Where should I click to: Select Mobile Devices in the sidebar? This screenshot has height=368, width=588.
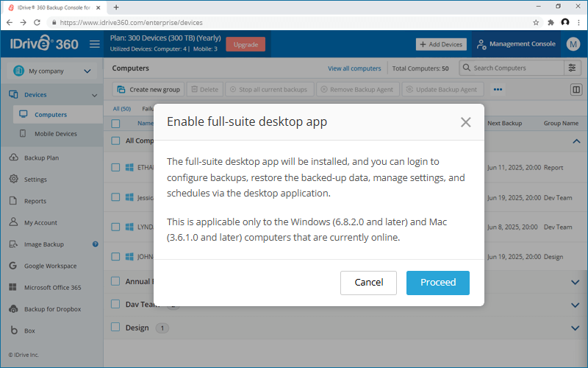56,134
